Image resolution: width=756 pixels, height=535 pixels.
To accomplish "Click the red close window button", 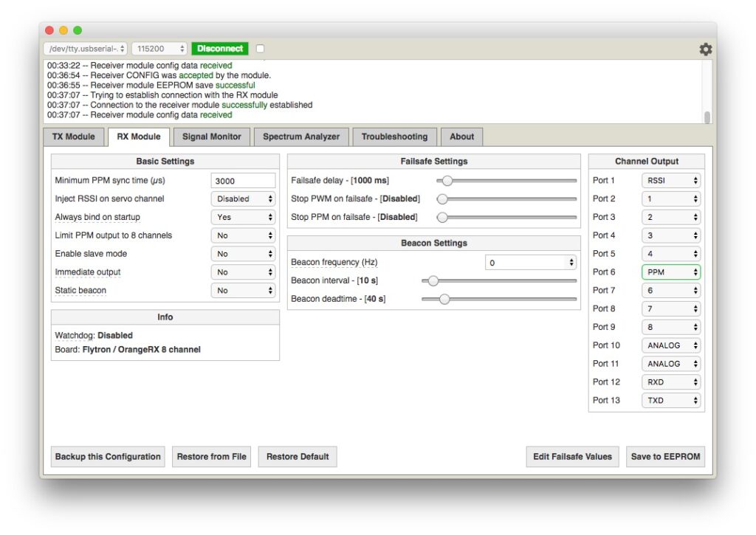I will pos(49,30).
